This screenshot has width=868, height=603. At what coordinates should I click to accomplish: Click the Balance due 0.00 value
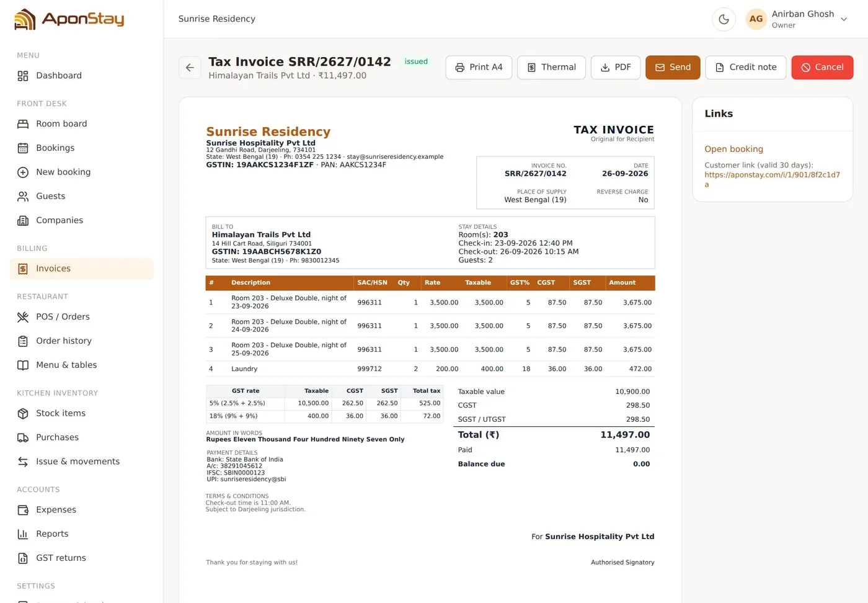[641, 464]
